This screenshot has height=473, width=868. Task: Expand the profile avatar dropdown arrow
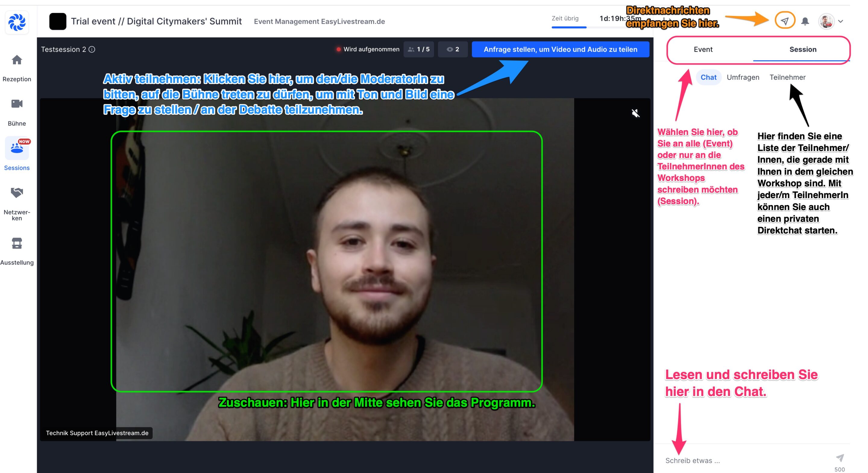[841, 21]
